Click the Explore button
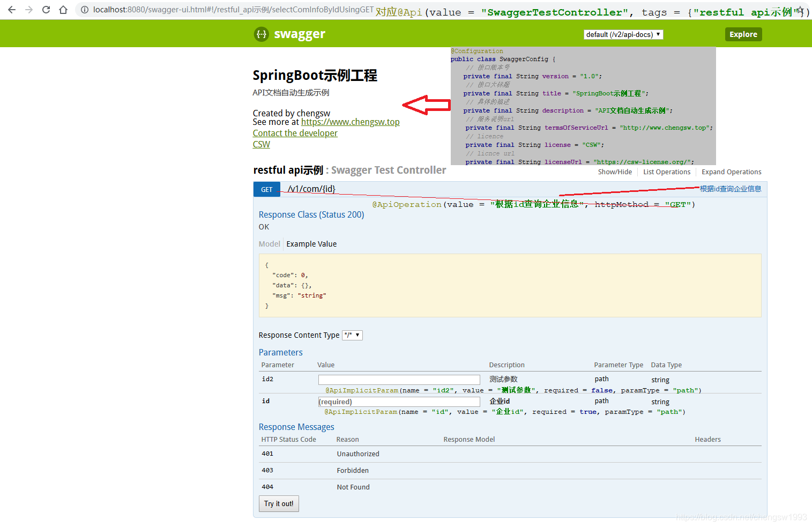Viewport: 812px width, 527px height. point(743,34)
